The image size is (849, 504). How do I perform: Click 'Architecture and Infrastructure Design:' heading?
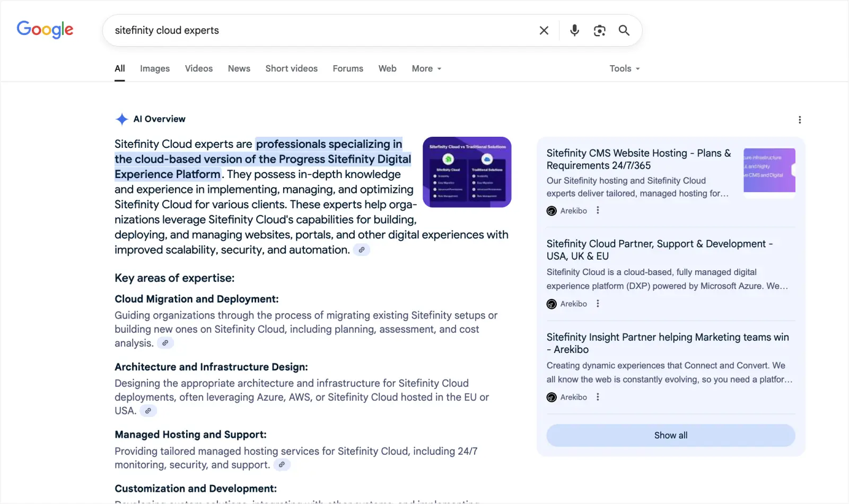pyautogui.click(x=211, y=367)
